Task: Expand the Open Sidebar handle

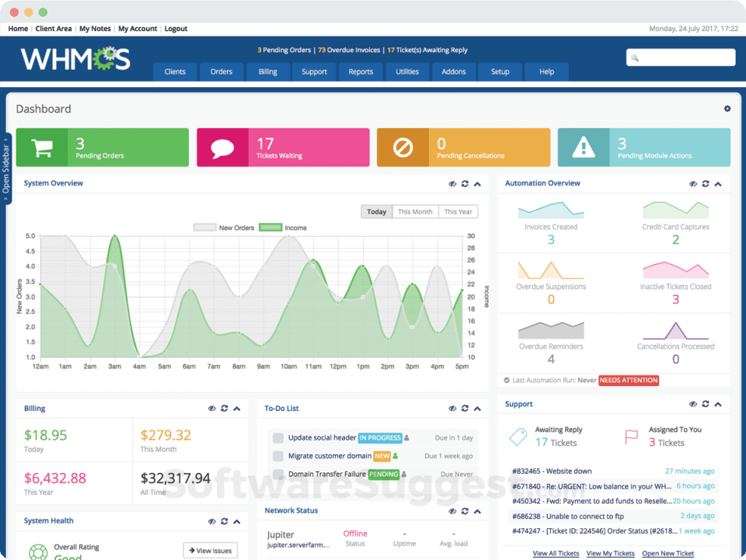Action: 5,169
